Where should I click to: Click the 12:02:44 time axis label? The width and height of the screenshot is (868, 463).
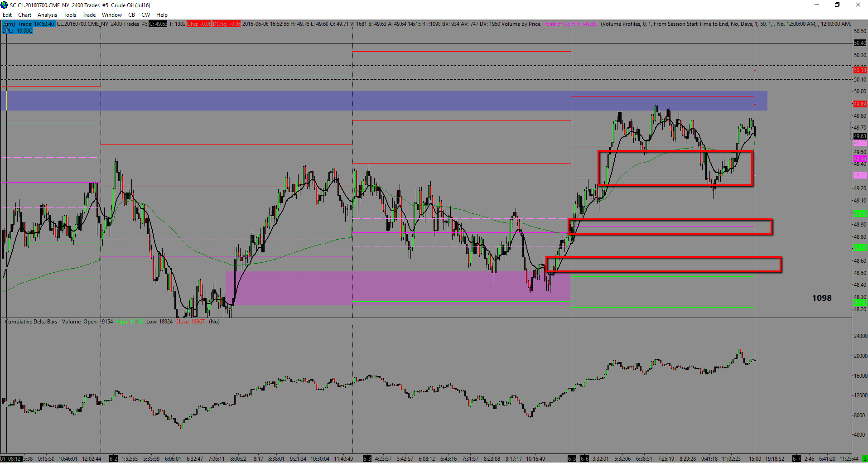[92, 459]
